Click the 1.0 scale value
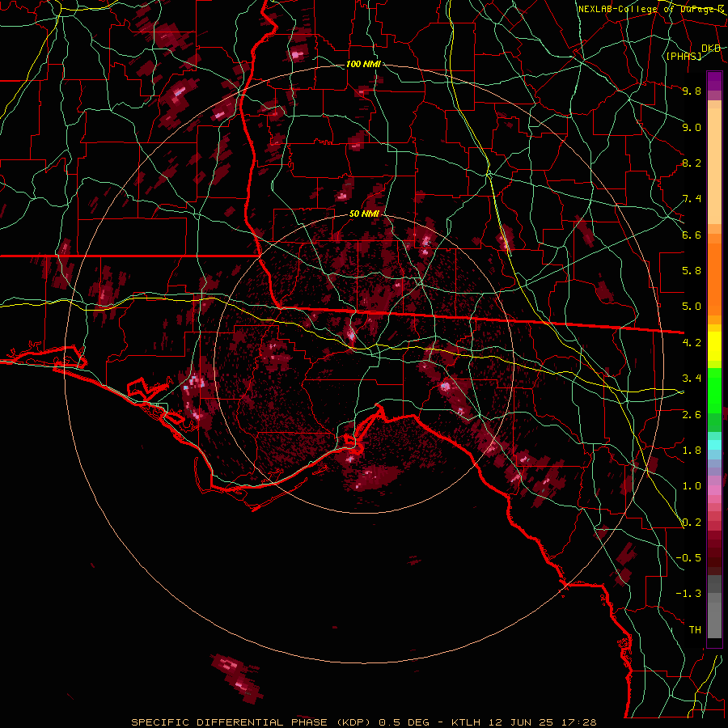The width and height of the screenshot is (728, 728). pos(692,486)
